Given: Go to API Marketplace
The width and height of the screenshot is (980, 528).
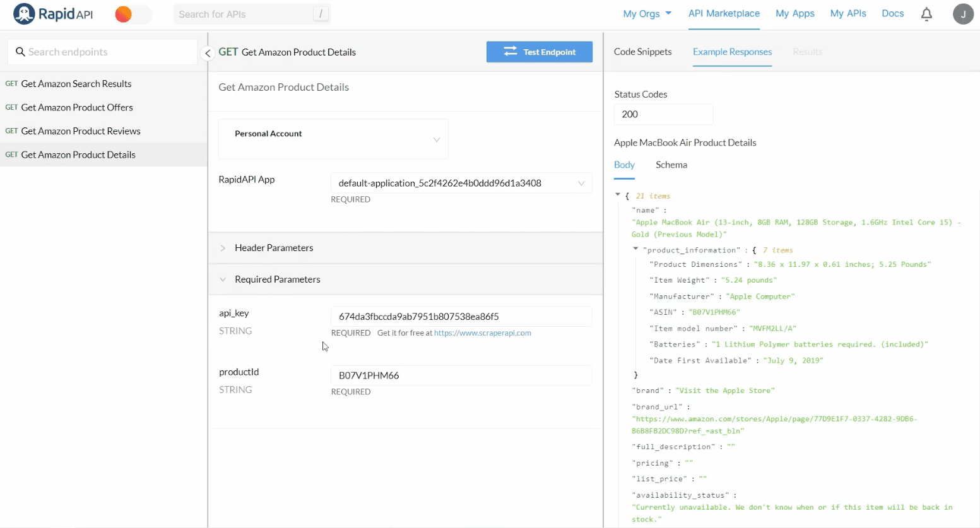Looking at the screenshot, I should (x=724, y=13).
